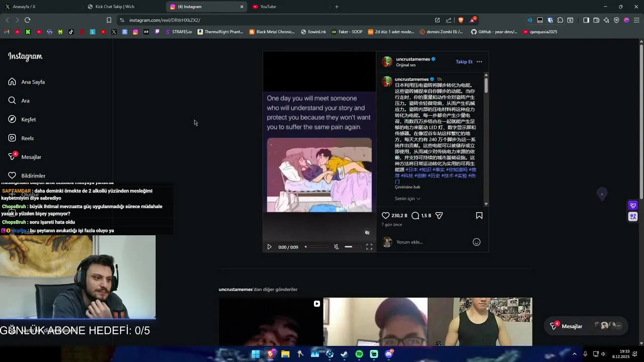Click the Instagram logo
Screen dimensions: 644x362
pos(25,56)
